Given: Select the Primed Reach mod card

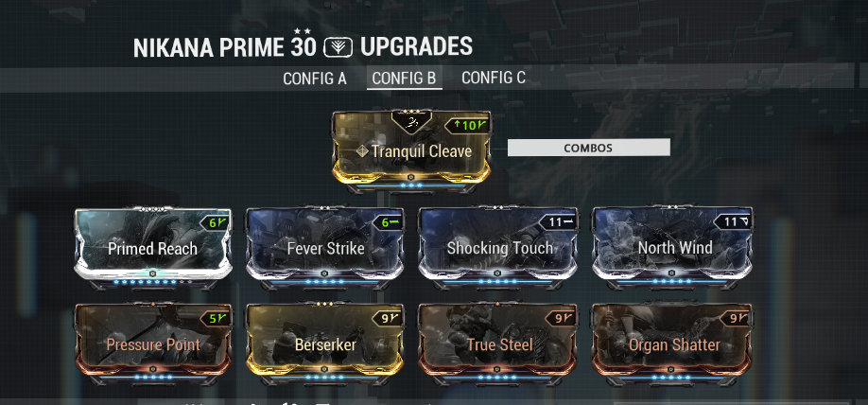Looking at the screenshot, I should pyautogui.click(x=153, y=248).
